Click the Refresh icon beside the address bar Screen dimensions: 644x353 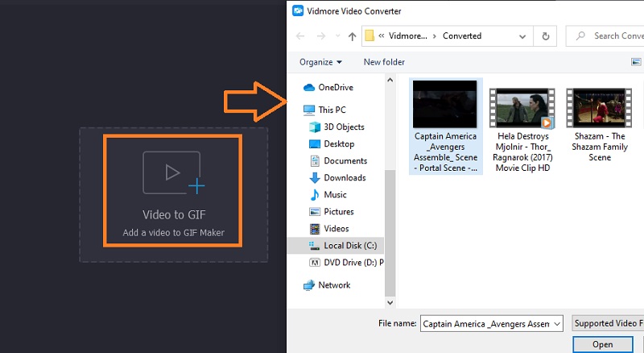click(x=546, y=36)
